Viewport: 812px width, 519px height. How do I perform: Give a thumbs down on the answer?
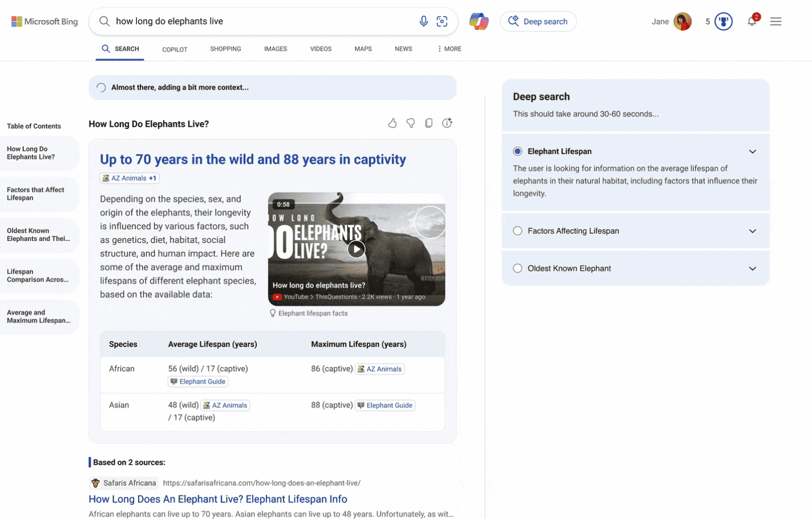pyautogui.click(x=410, y=122)
